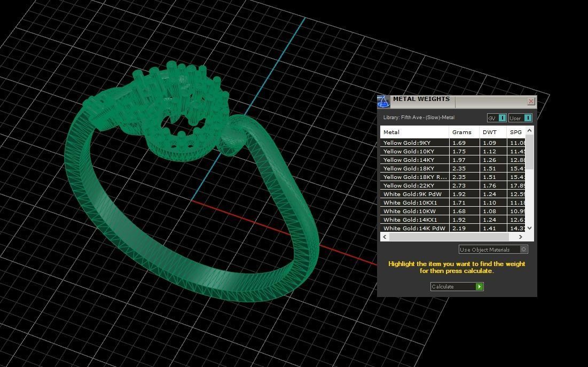Click the 1.41 DWT value

click(x=489, y=228)
